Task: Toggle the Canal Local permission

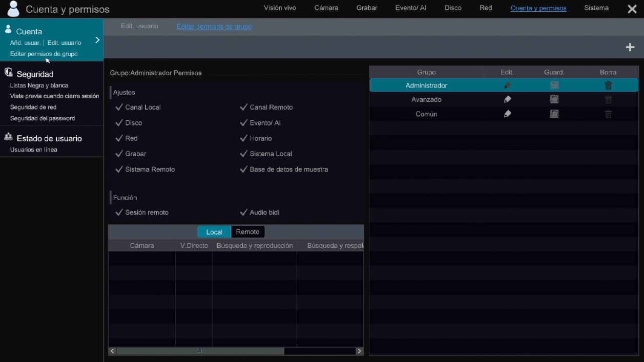Action: [119, 107]
